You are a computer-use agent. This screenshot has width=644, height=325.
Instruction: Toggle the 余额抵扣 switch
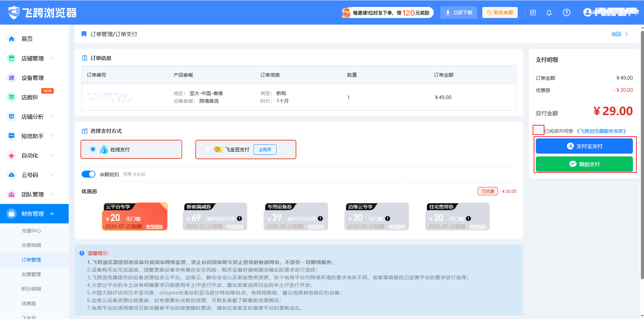[88, 174]
